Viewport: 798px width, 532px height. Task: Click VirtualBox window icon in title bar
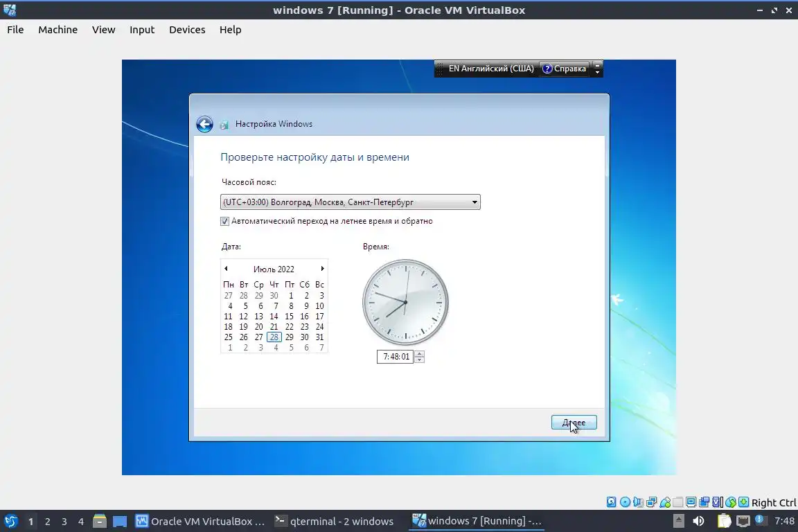point(10,10)
